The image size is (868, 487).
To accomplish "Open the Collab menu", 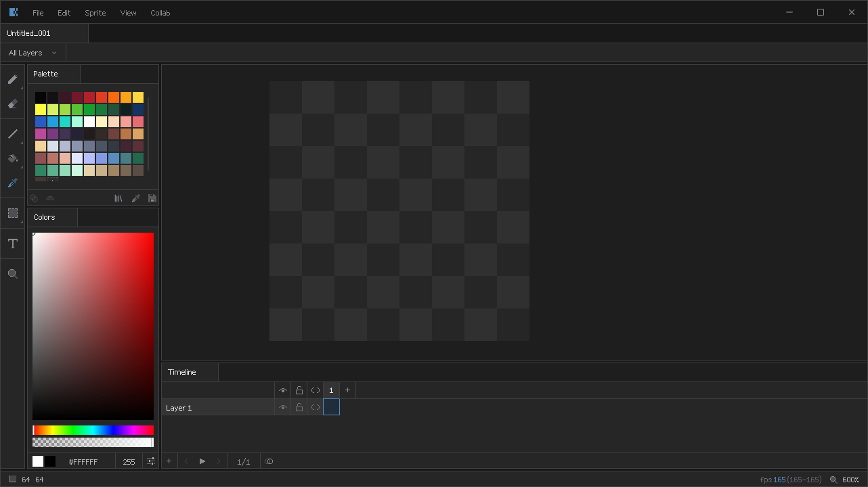I will [x=160, y=13].
